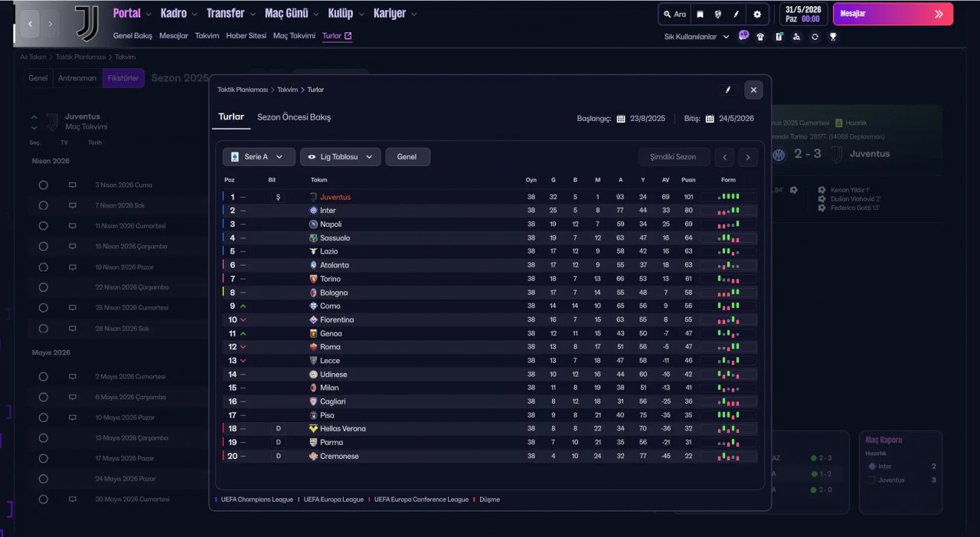Viewport: 980px width, 537px height.
Task: Open the Ara search button
Action: 675,14
